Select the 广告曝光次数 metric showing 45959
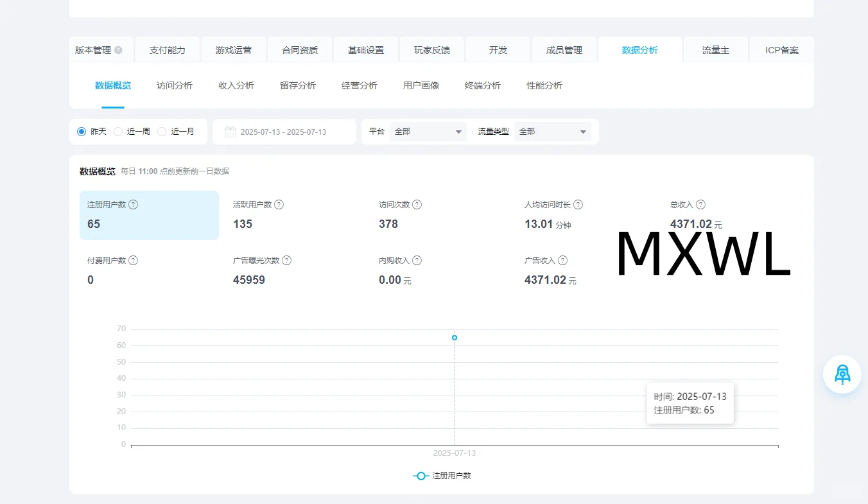868x504 pixels. (295, 271)
